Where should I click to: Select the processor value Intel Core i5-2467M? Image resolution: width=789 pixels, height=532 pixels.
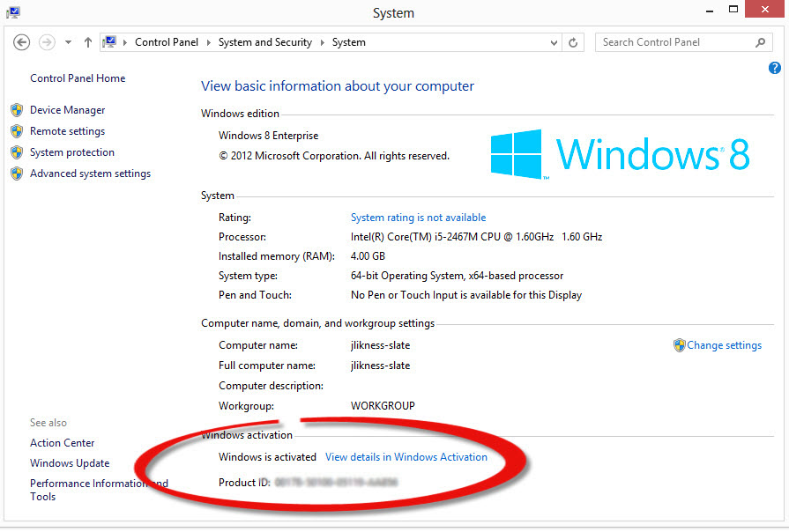pyautogui.click(x=476, y=237)
